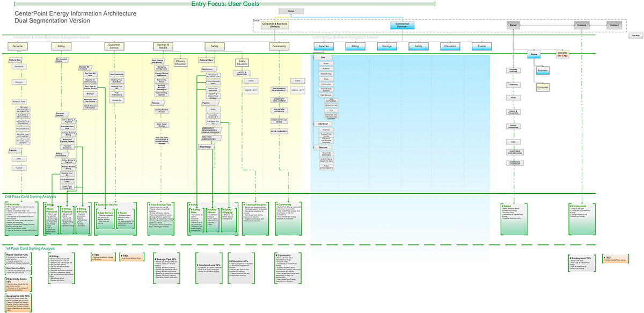Select Services in the consumer navigation header

18,47
